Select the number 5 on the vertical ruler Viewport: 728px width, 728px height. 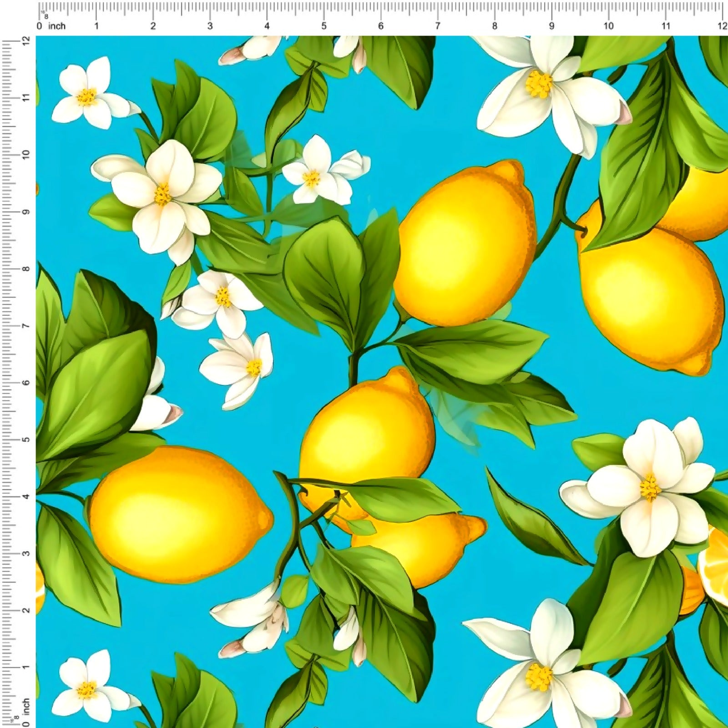point(26,440)
